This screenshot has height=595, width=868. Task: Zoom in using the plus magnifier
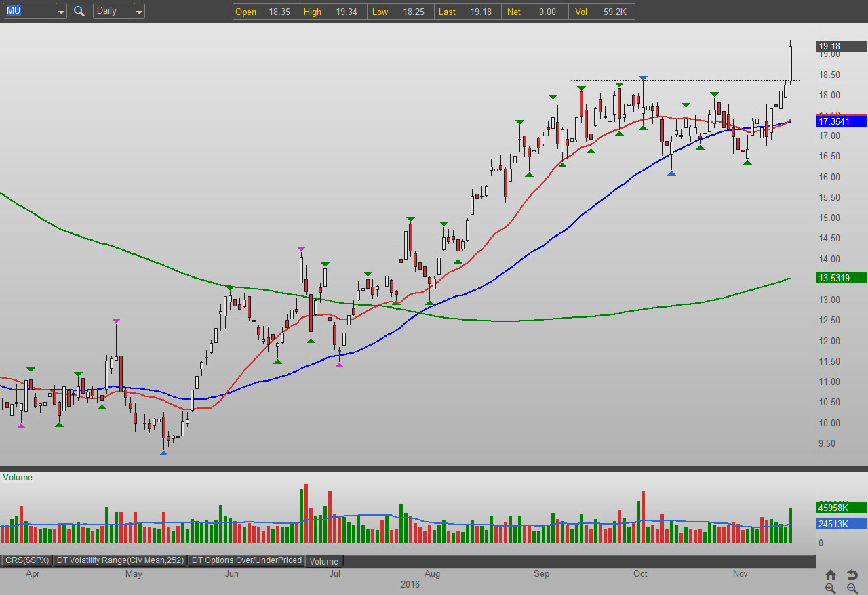831,589
